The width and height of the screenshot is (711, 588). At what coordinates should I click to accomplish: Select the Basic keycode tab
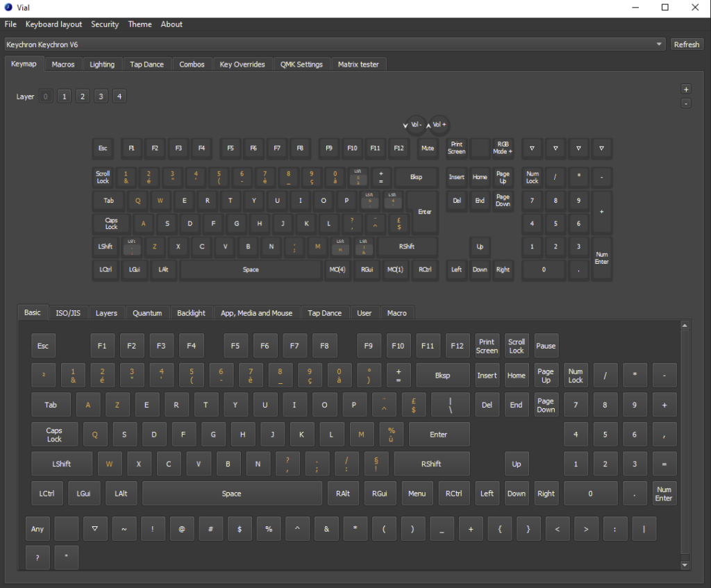click(32, 312)
